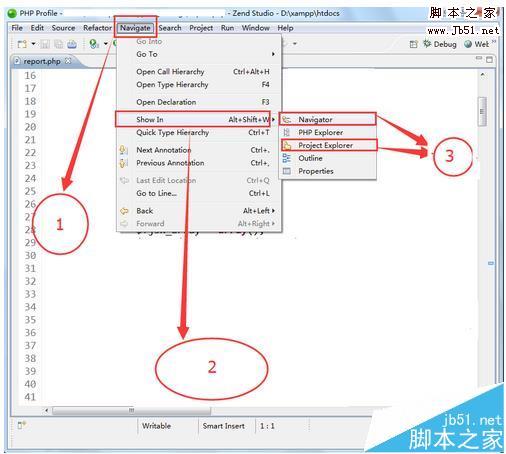Open the Help menu
Image resolution: width=506 pixels, height=454 pixels.
tap(285, 28)
